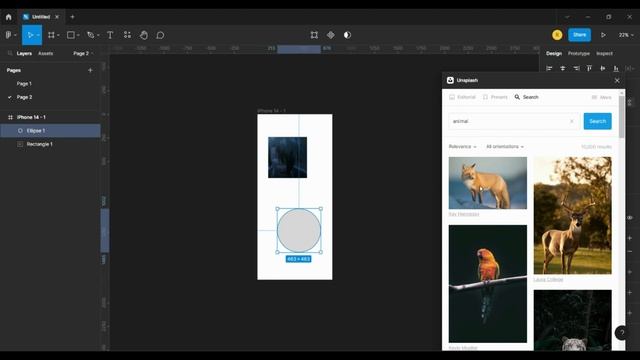
Task: Insert the fox photo thumbnail
Action: tap(487, 183)
